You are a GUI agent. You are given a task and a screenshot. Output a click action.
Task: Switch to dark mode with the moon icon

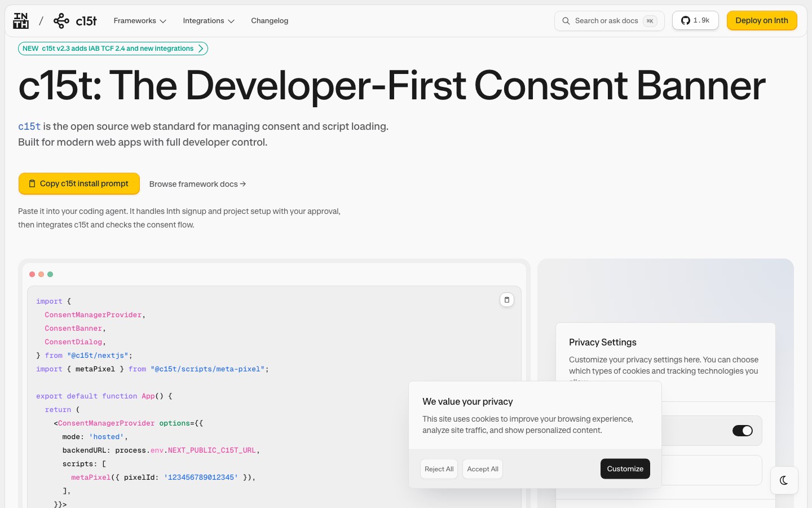[784, 480]
